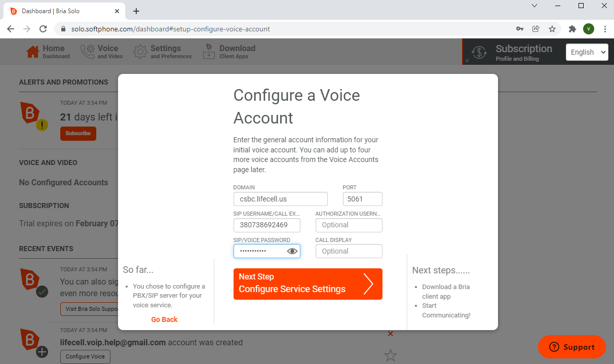This screenshot has width=614, height=364.
Task: Click 'Download a Bria client app' text
Action: [446, 292]
